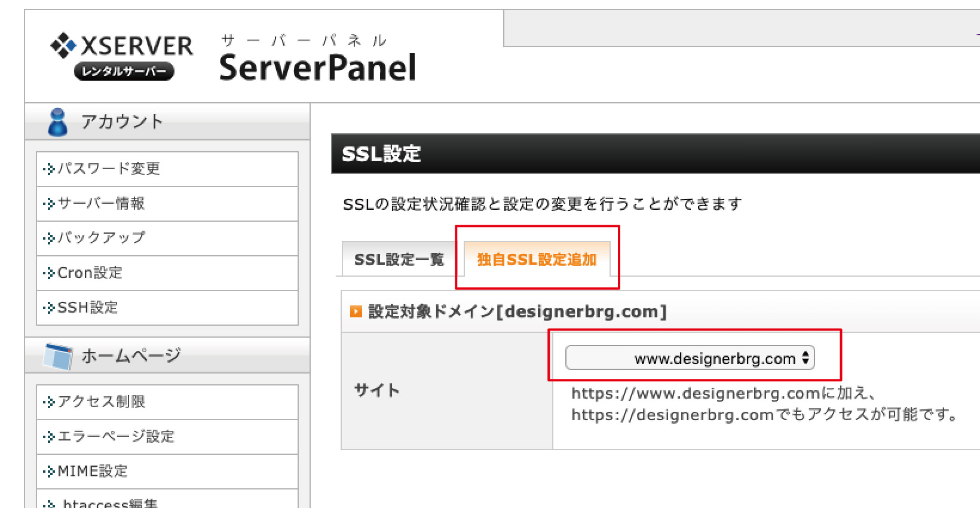The height and width of the screenshot is (508, 980).
Task: Go to SSH設定 in the sidebar
Action: click(x=88, y=308)
